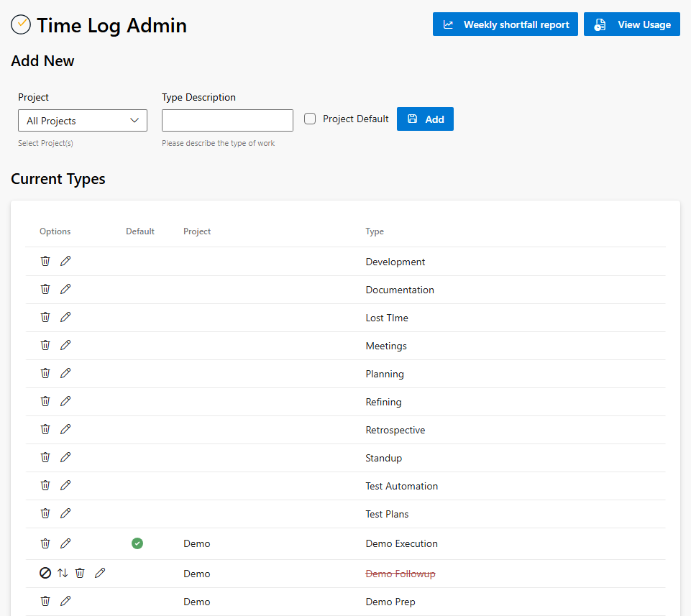Edit the Retrospective type
The image size is (691, 616).
(x=65, y=429)
